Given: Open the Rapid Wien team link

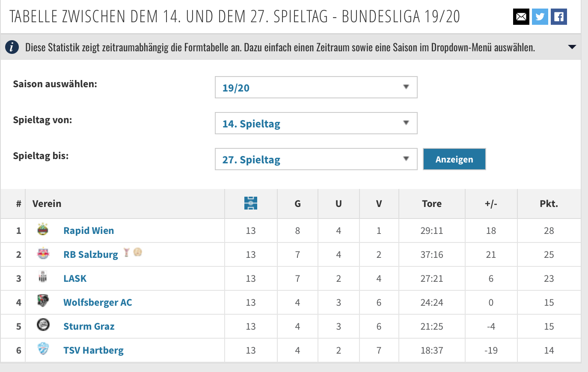Looking at the screenshot, I should pos(89,230).
